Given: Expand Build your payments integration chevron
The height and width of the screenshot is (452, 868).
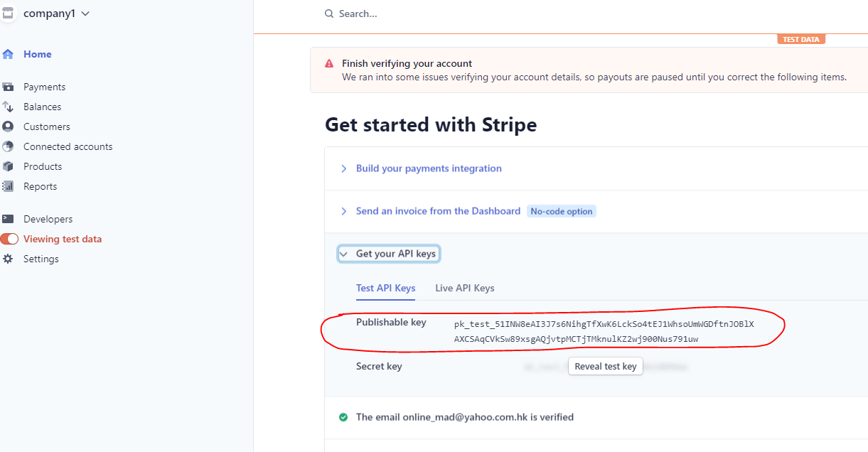Looking at the screenshot, I should 343,168.
